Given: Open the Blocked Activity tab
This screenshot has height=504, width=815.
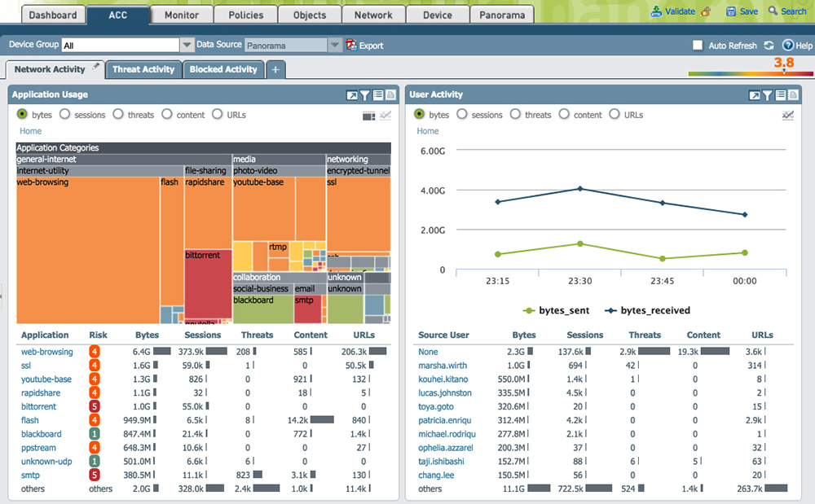Looking at the screenshot, I should click(x=223, y=69).
